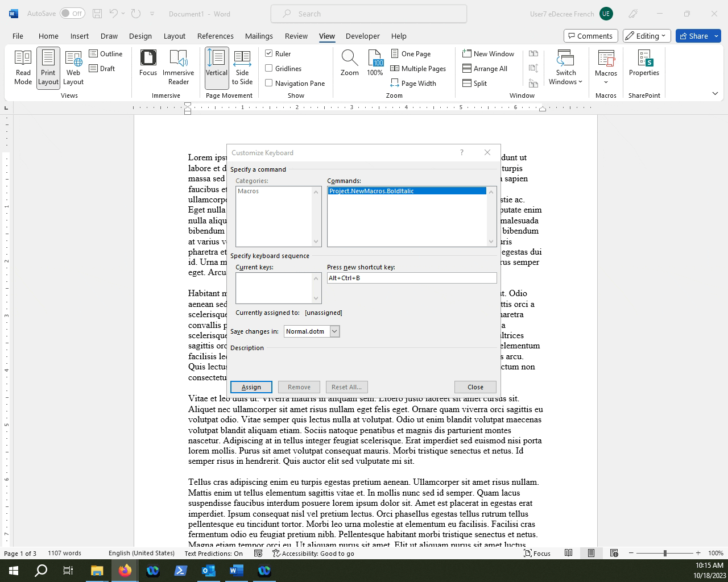
Task: Click the Assign button
Action: tap(251, 387)
